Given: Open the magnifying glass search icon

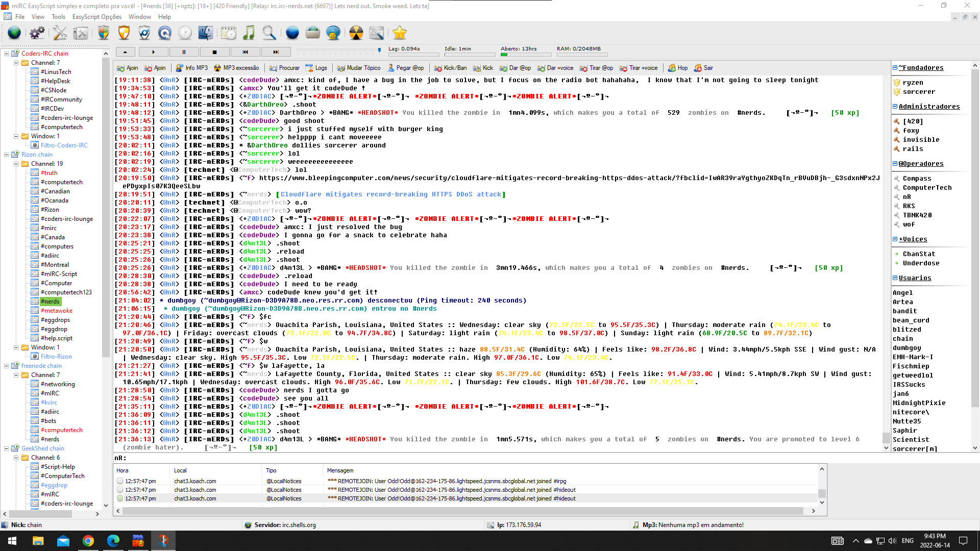Looking at the screenshot, I should point(269,33).
